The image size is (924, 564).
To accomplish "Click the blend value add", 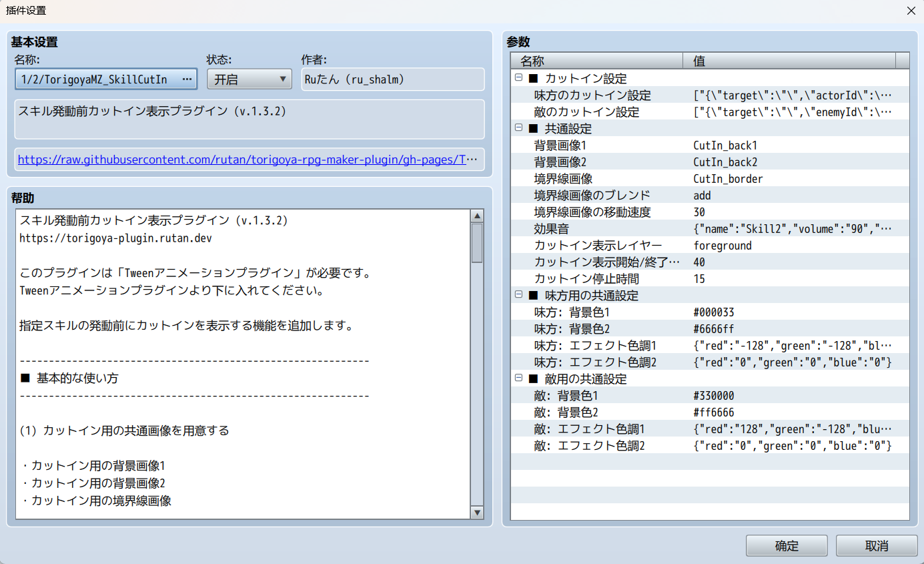I will 702,195.
